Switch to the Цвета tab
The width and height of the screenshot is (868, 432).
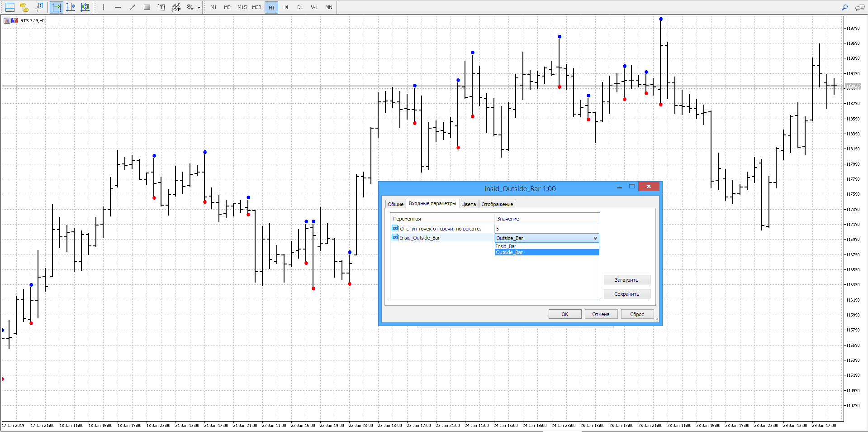pyautogui.click(x=469, y=204)
